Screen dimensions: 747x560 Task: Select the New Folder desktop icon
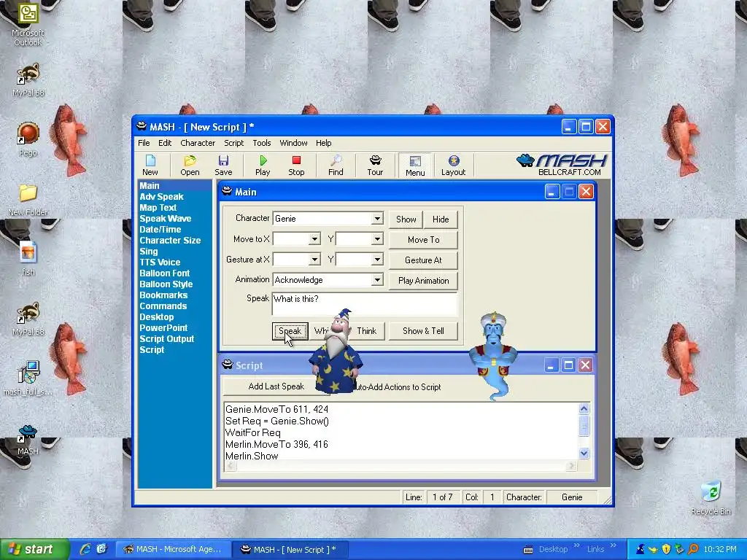click(28, 200)
